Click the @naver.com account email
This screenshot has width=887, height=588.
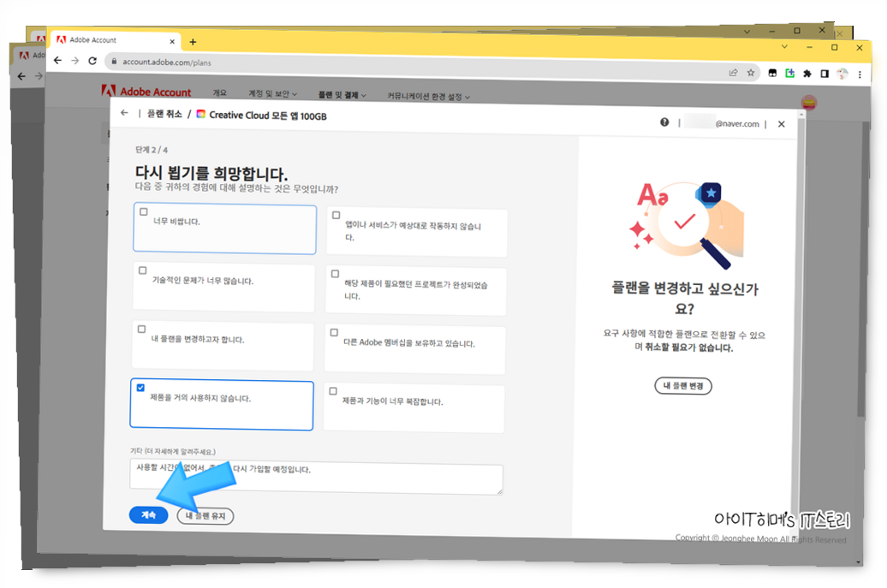pyautogui.click(x=737, y=124)
